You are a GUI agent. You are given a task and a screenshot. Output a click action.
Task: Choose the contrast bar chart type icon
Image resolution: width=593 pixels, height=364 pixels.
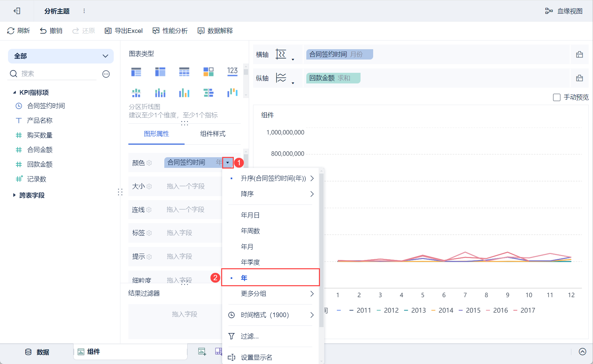click(x=209, y=93)
